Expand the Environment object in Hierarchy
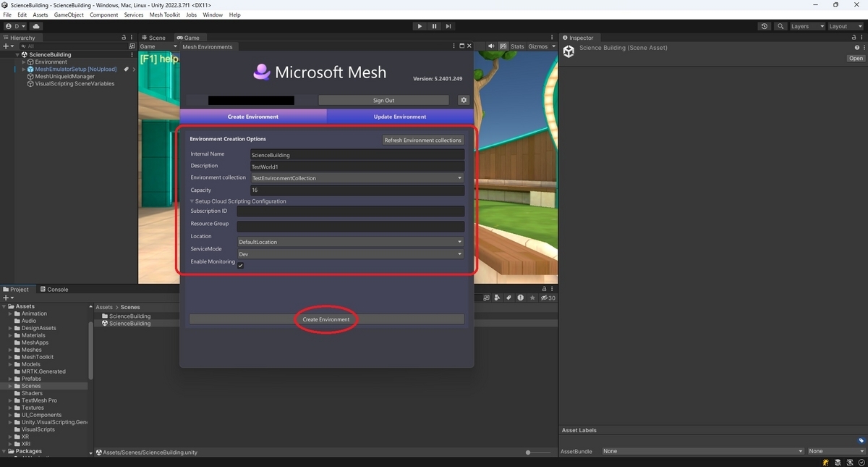Image resolution: width=868 pixels, height=467 pixels. [24, 62]
